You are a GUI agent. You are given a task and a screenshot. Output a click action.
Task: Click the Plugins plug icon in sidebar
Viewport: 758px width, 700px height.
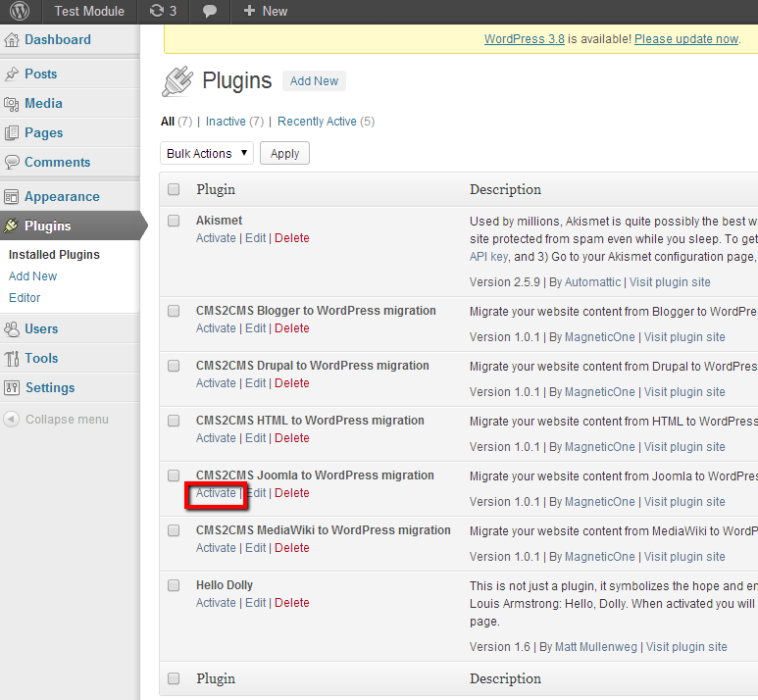[x=12, y=225]
